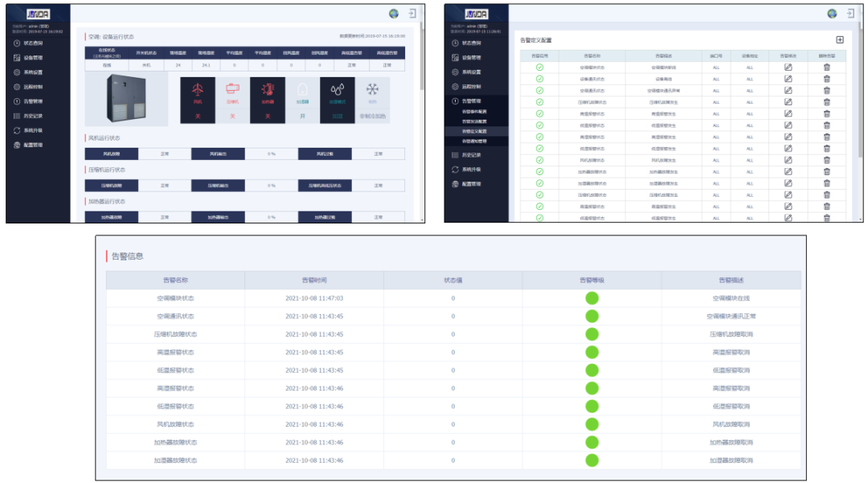Delete the 空调通讯状态 alarm using trash icon

coord(826,91)
